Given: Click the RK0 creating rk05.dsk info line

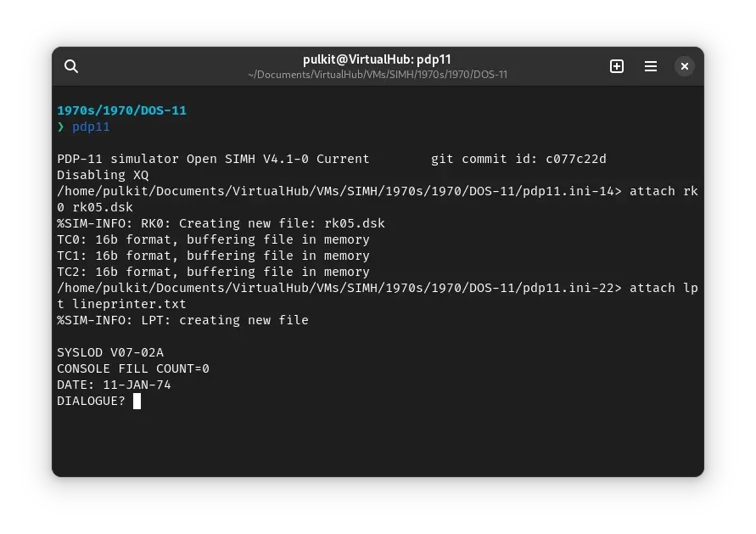Looking at the screenshot, I should tap(221, 223).
